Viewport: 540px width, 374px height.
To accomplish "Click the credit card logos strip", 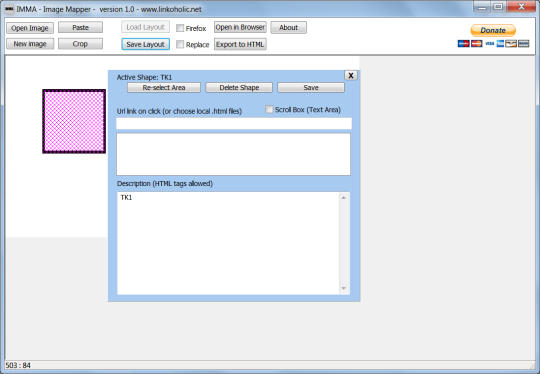I will point(493,43).
